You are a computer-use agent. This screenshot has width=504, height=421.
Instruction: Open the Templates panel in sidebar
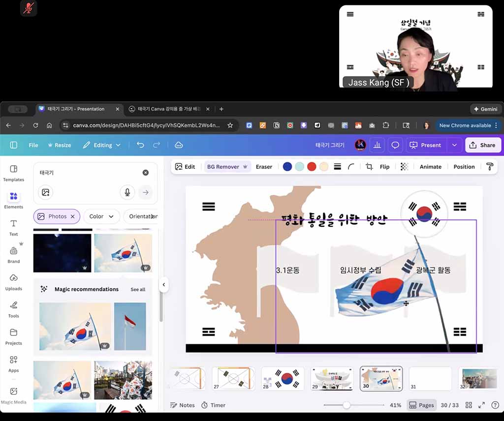pos(13,173)
